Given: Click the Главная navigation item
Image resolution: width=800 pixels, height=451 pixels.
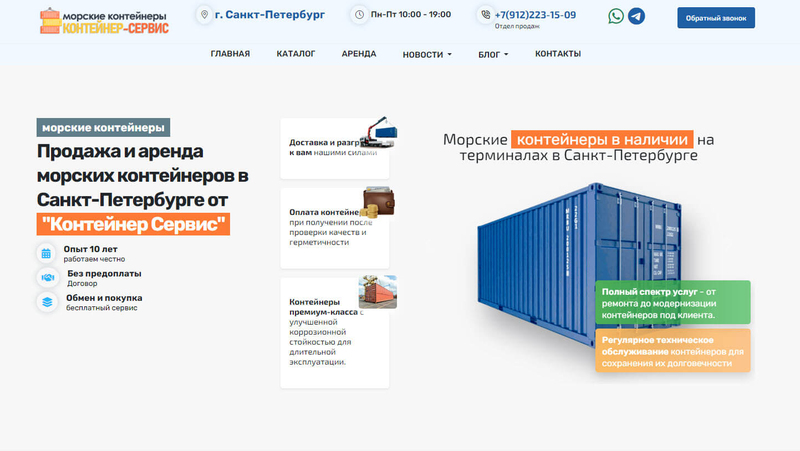Looking at the screenshot, I should [230, 54].
